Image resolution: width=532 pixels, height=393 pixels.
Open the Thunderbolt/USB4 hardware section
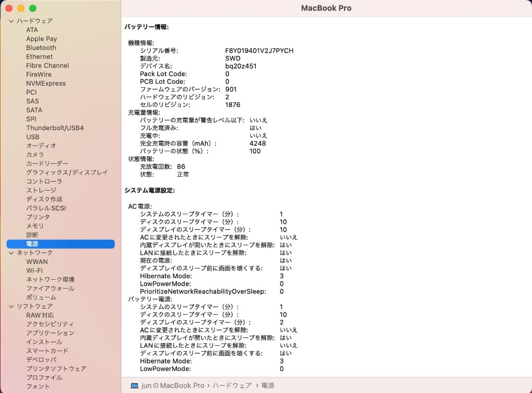[55, 128]
